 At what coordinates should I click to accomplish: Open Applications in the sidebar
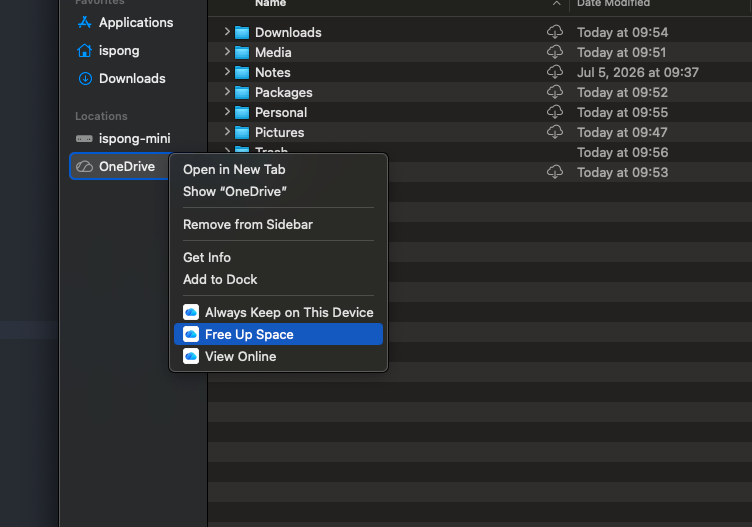[x=136, y=23]
